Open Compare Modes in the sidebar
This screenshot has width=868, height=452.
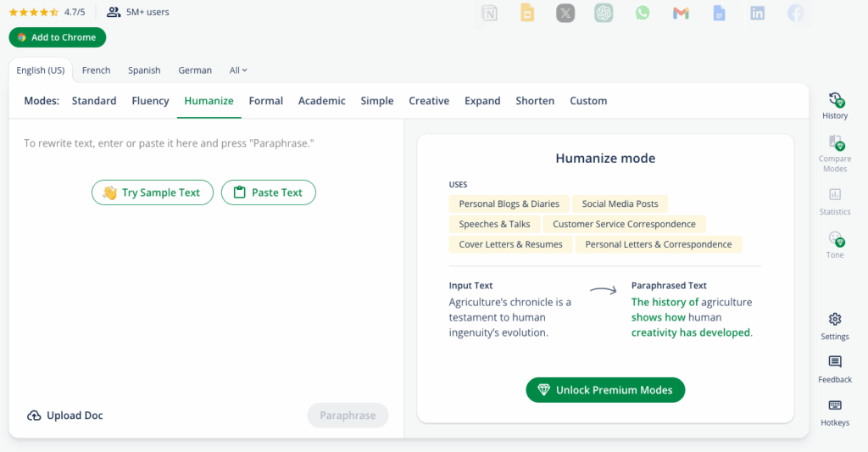click(835, 153)
